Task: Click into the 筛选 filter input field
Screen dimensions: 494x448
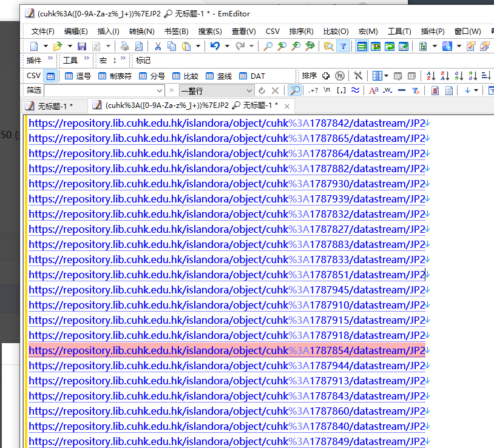Action: point(101,91)
